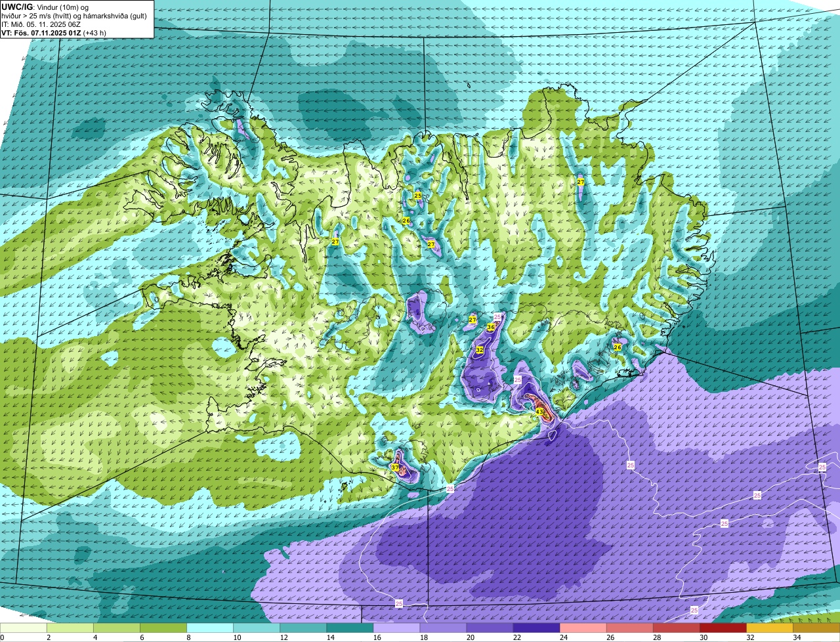Click the 12–14 m/s legend color swatch
This screenshot has height=642, width=840.
[x=303, y=628]
